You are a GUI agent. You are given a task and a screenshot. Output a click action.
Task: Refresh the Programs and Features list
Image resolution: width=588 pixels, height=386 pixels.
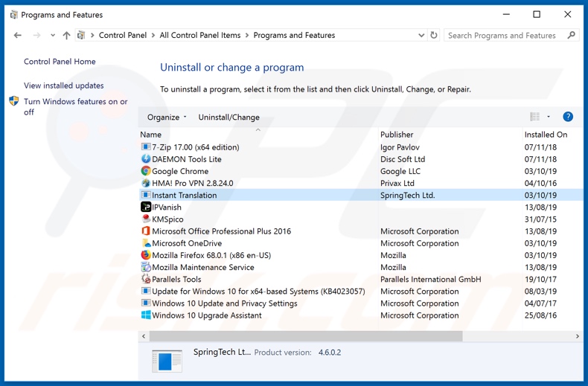(433, 35)
